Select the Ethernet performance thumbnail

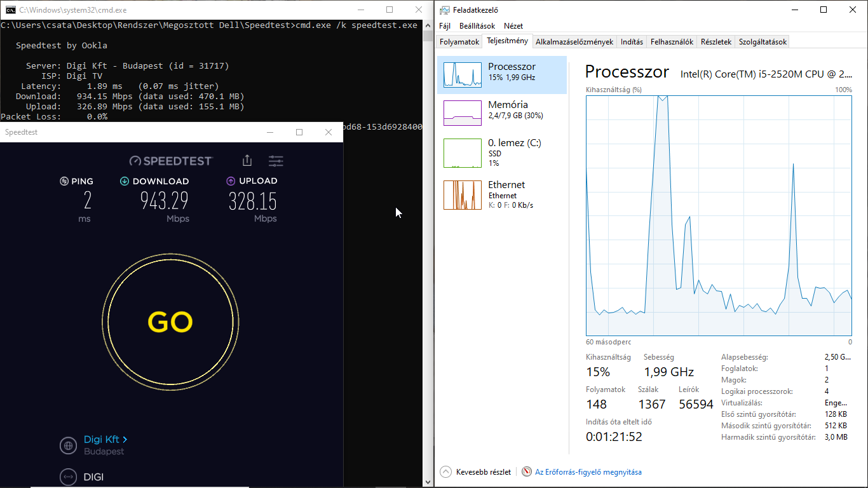pos(463,195)
